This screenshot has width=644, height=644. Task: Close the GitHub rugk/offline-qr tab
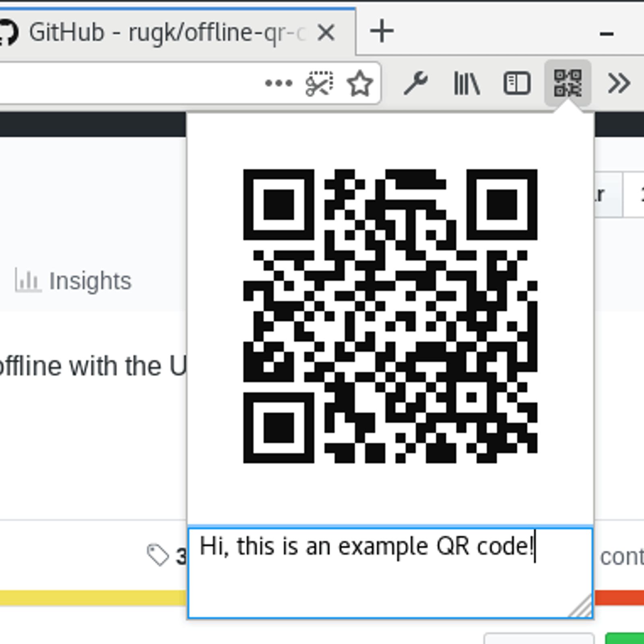click(326, 33)
